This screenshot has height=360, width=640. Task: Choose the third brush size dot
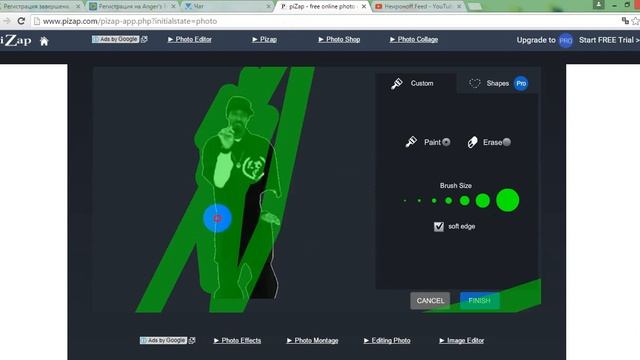[x=434, y=201]
